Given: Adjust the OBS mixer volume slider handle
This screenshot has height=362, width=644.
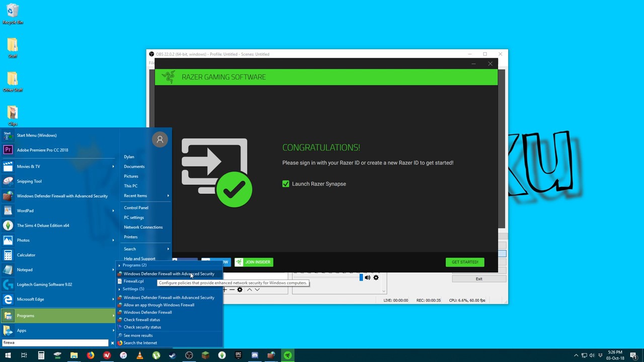Looking at the screenshot, I should coord(361,278).
